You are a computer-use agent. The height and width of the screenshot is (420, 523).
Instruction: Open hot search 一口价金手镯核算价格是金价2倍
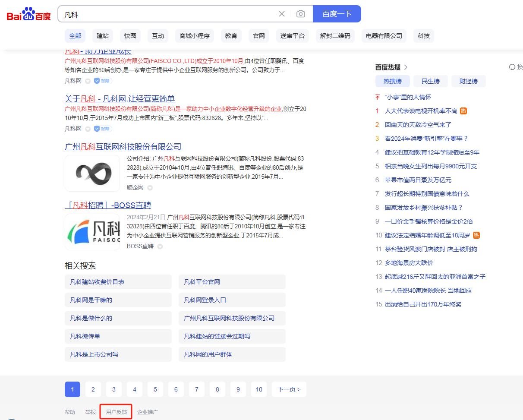(x=429, y=221)
